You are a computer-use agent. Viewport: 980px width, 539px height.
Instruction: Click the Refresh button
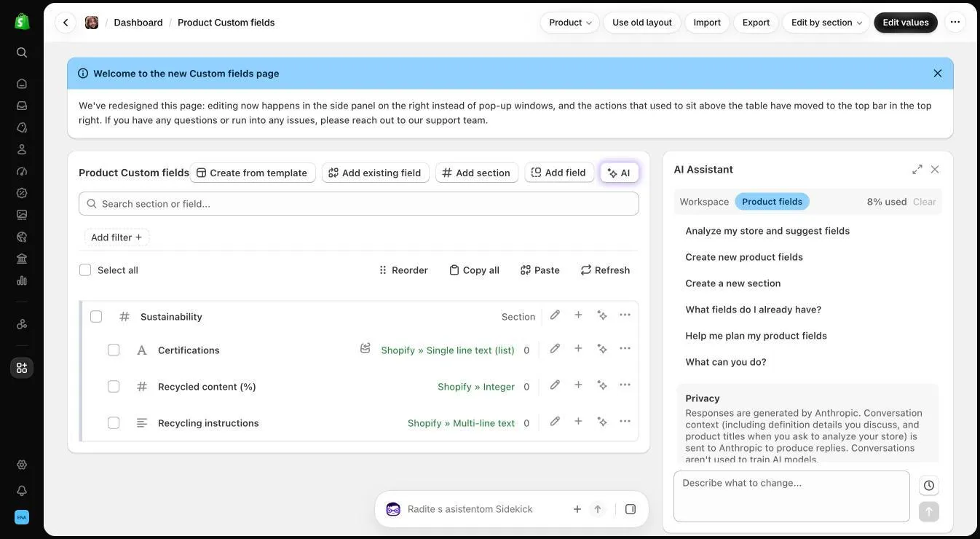(605, 270)
